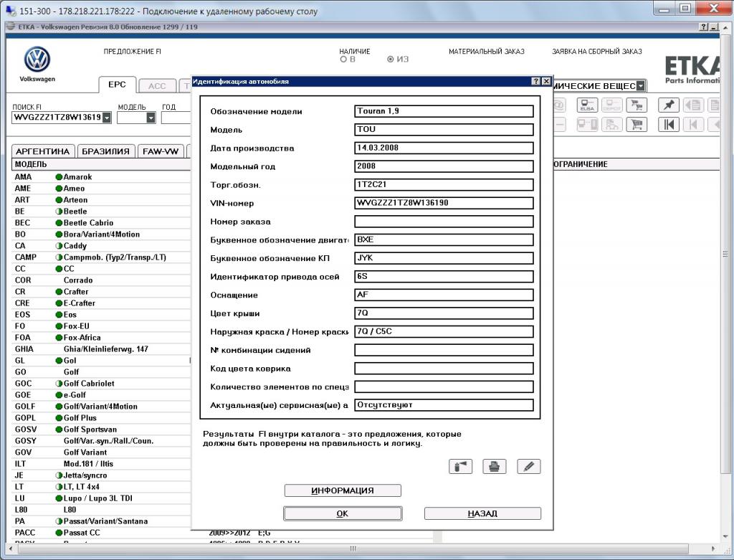Select the Golf Sportsvan model row
This screenshot has height=560, width=734.
100,430
